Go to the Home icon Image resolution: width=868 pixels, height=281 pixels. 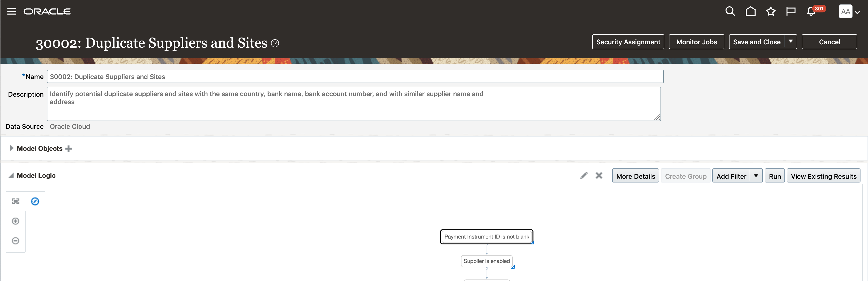coord(750,11)
